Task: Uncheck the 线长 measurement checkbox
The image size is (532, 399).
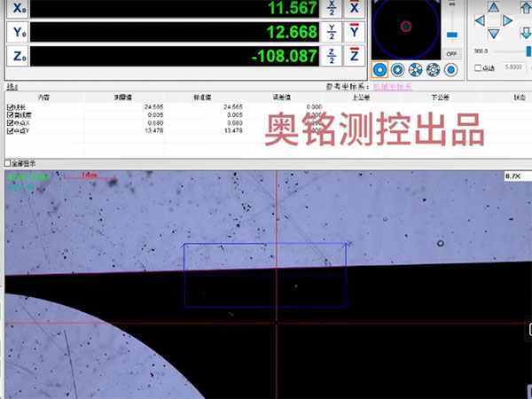Action: [10, 106]
